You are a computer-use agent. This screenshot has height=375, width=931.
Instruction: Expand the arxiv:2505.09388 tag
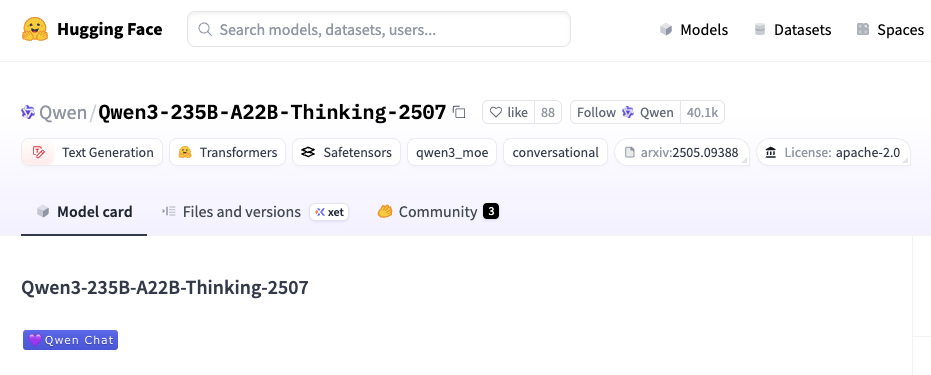tap(682, 152)
